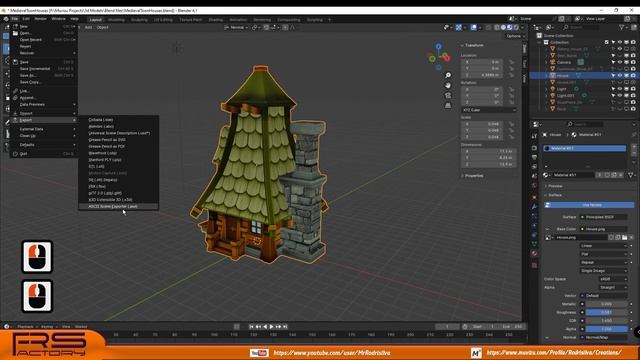
Task: Click the Blender logo menu icon
Action: 6,19
